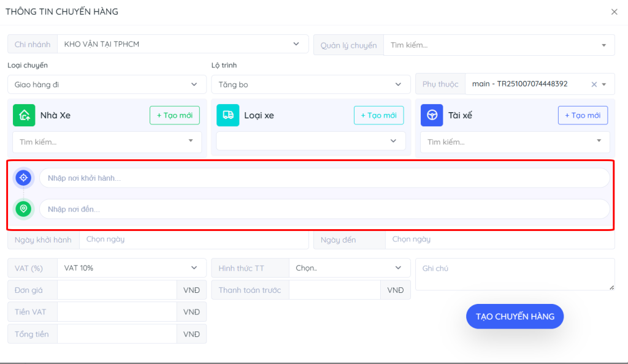Clear the Phụ thuộc selection with X icon
Image resolution: width=628 pixels, height=364 pixels.
click(x=594, y=85)
